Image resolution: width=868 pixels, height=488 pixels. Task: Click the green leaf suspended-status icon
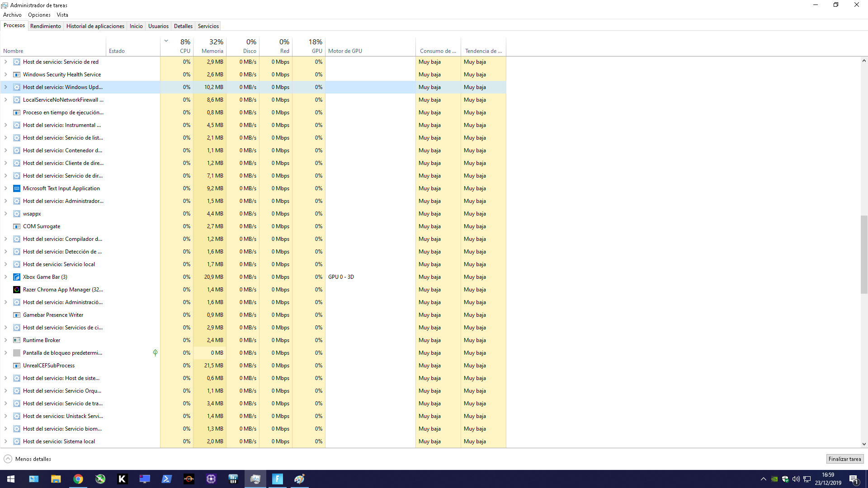[155, 353]
